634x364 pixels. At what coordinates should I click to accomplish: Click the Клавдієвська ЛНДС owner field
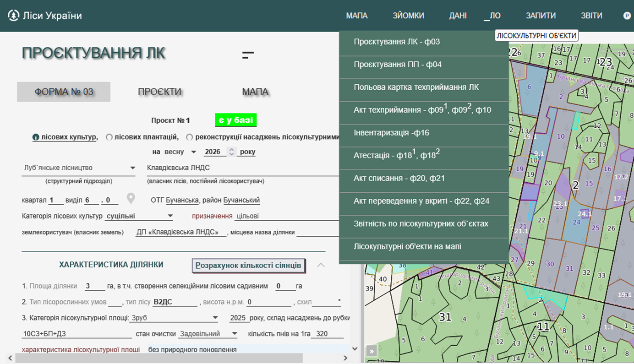[243, 168]
